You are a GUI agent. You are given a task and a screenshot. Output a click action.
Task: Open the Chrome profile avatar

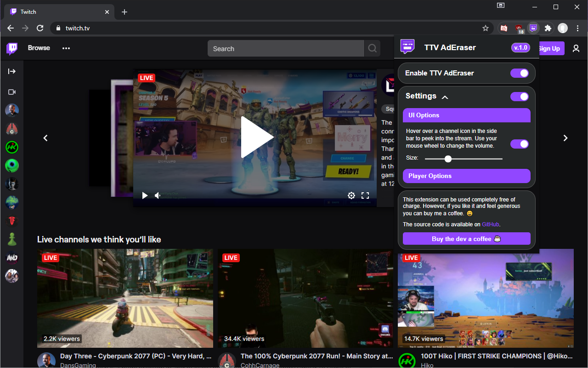(x=563, y=28)
